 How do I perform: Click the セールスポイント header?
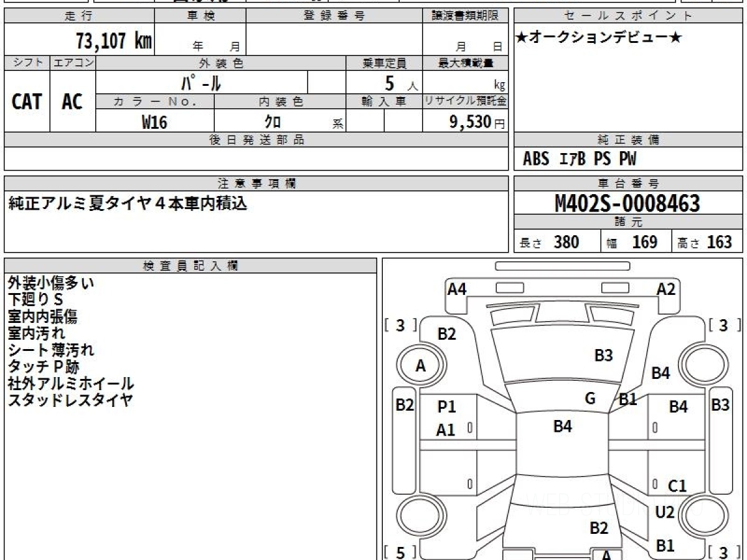(x=628, y=16)
